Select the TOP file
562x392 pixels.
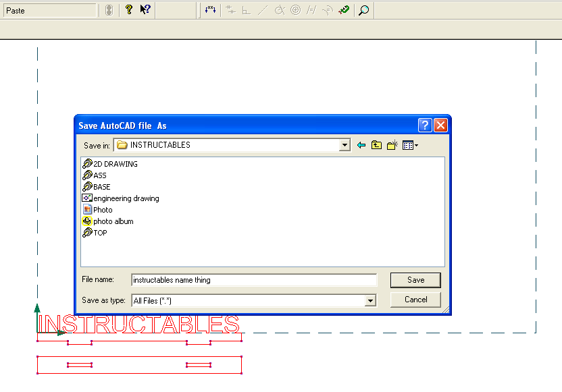[x=95, y=233]
